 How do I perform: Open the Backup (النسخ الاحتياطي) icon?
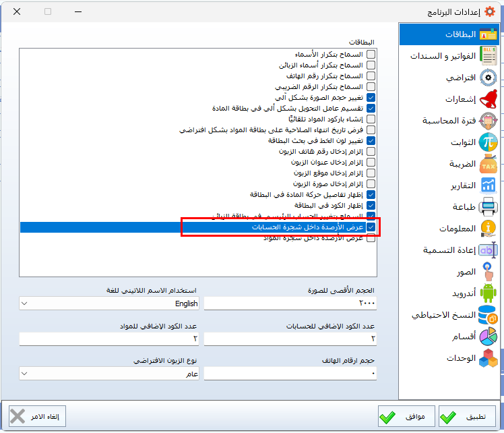coord(489,315)
